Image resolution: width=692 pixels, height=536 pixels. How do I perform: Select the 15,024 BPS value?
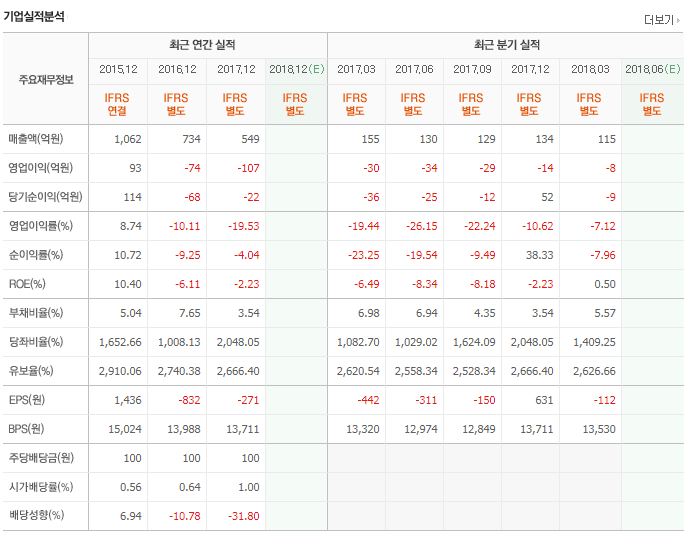[x=125, y=429]
